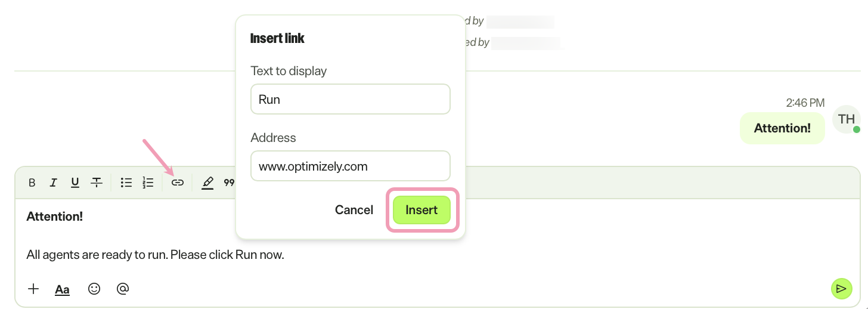Viewport: 868px width, 309px height.
Task: Toggle underline formatting icon
Action: coord(75,183)
